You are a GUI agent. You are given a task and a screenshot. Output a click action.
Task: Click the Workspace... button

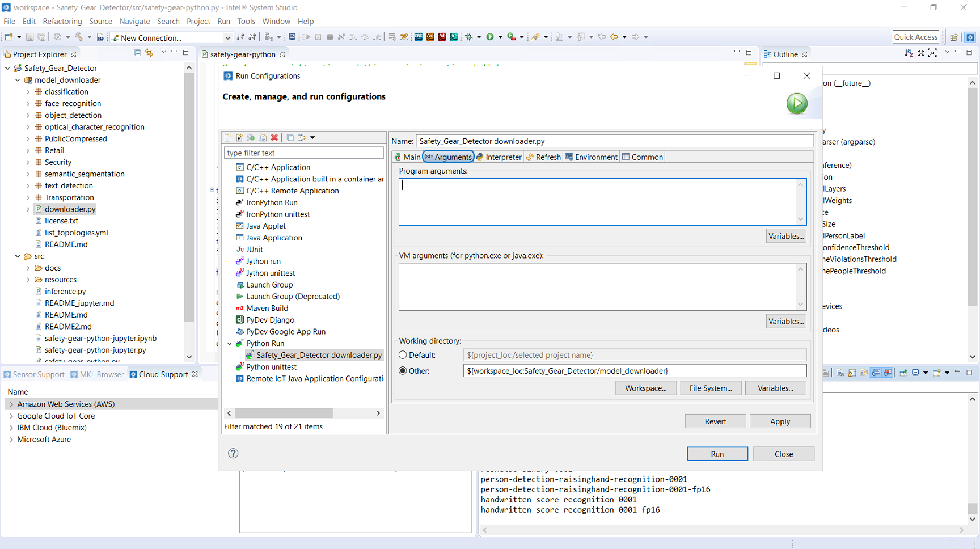pyautogui.click(x=645, y=388)
